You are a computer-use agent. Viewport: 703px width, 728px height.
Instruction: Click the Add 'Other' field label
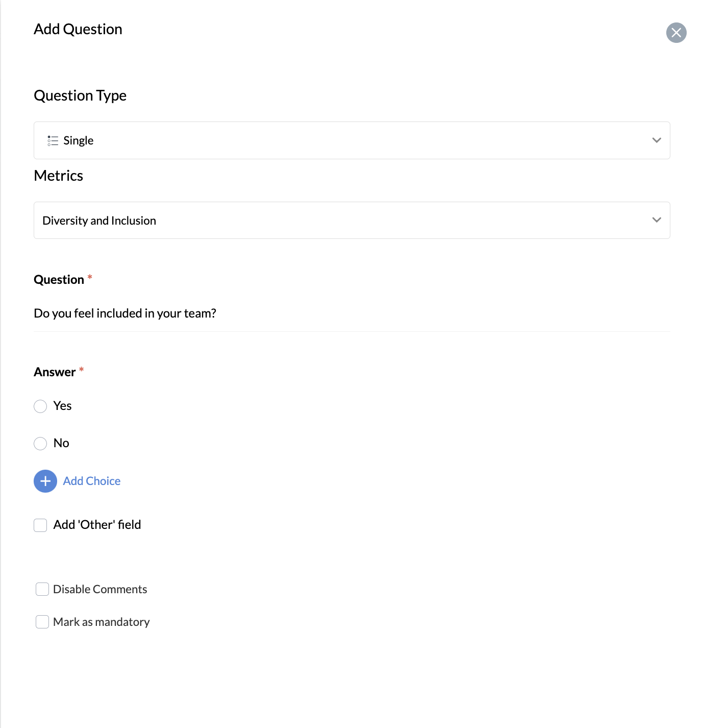[97, 525]
